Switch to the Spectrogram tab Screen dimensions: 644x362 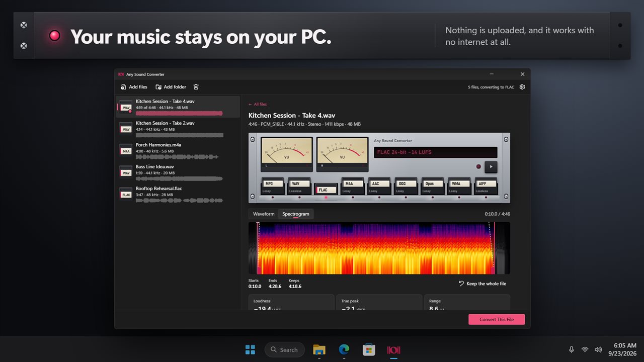coord(296,214)
